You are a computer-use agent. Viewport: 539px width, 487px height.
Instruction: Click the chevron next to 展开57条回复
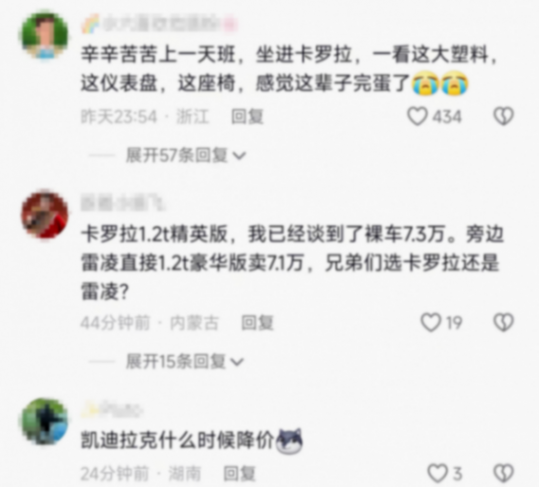[239, 156]
